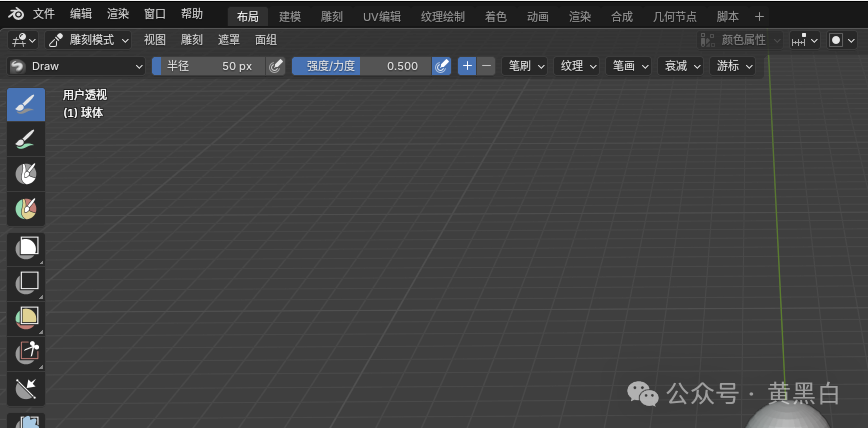Expand the 笔画 settings popover
This screenshot has width=868, height=428.
628,66
